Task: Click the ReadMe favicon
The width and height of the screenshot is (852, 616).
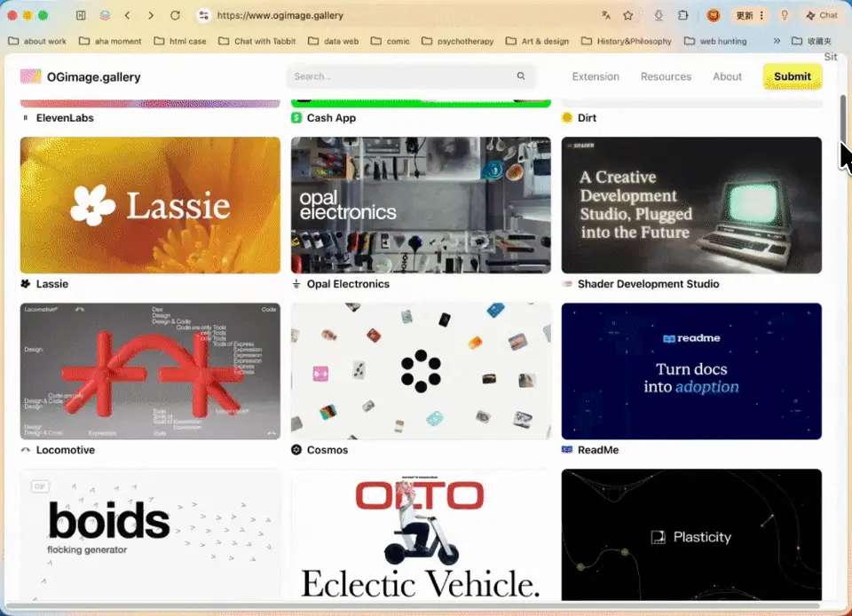Action: click(567, 449)
